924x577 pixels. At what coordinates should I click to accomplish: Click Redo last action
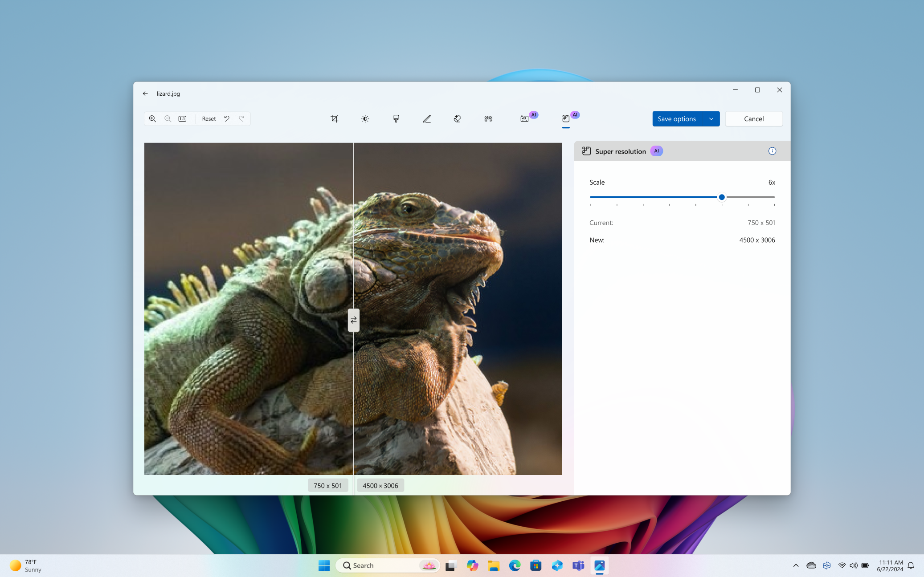point(241,118)
